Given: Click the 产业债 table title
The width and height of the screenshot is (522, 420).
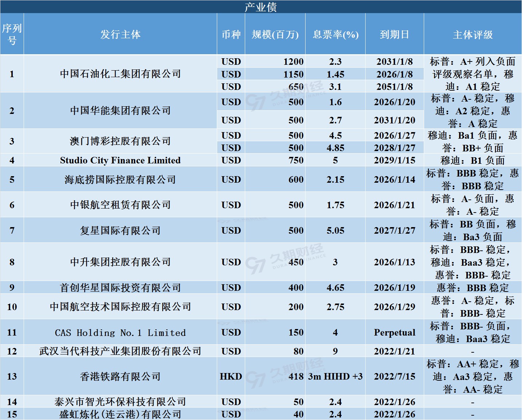Looking at the screenshot, I should pyautogui.click(x=261, y=7).
